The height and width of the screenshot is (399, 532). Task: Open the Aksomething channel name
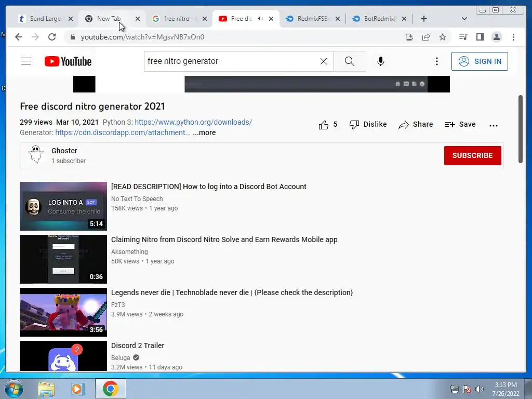129,252
